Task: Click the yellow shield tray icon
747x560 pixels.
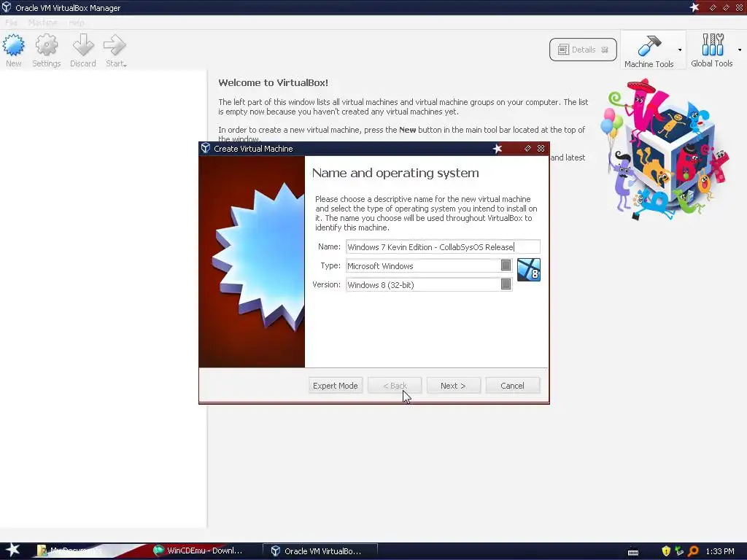Action: (666, 551)
